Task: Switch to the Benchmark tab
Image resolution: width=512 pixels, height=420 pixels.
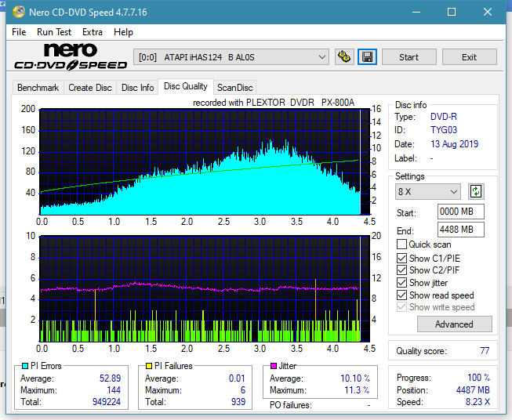Action: (38, 88)
